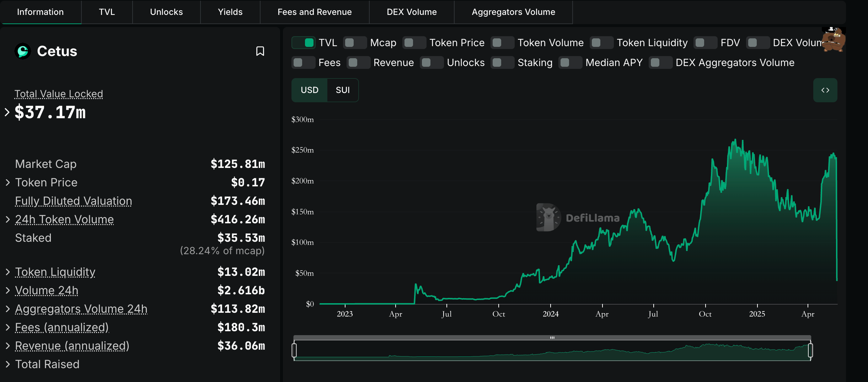Screen dimensions: 868x382
Task: Open Aggregators Volume tab
Action: coord(513,12)
